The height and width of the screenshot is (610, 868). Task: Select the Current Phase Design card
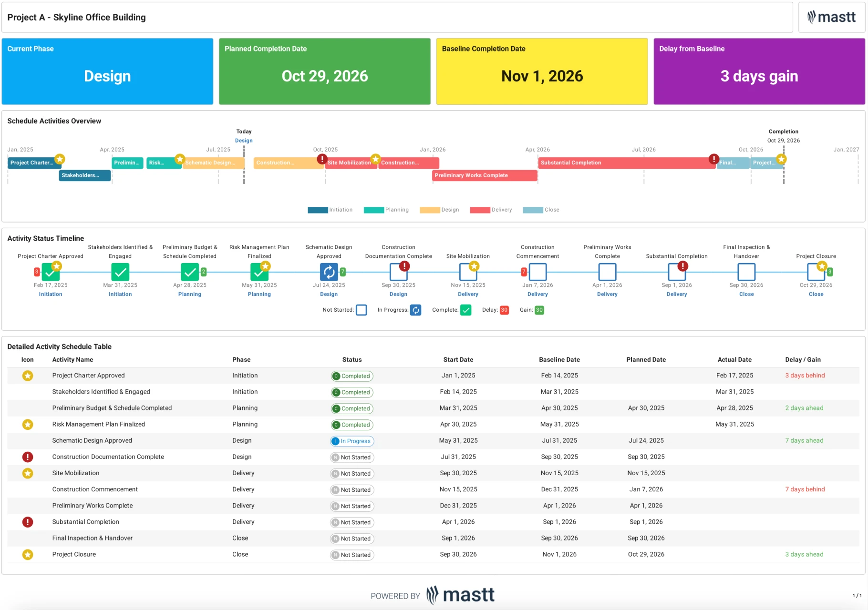pyautogui.click(x=107, y=71)
